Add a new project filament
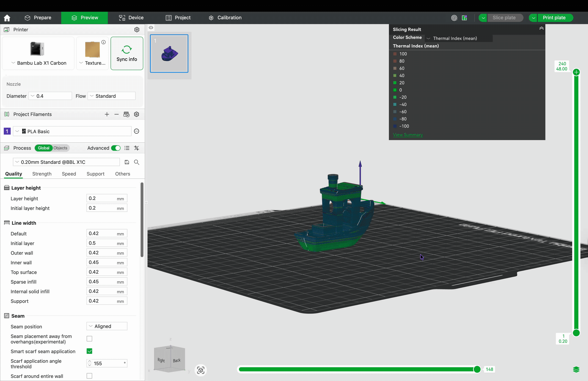Viewport: 588px width, 381px height. point(107,114)
